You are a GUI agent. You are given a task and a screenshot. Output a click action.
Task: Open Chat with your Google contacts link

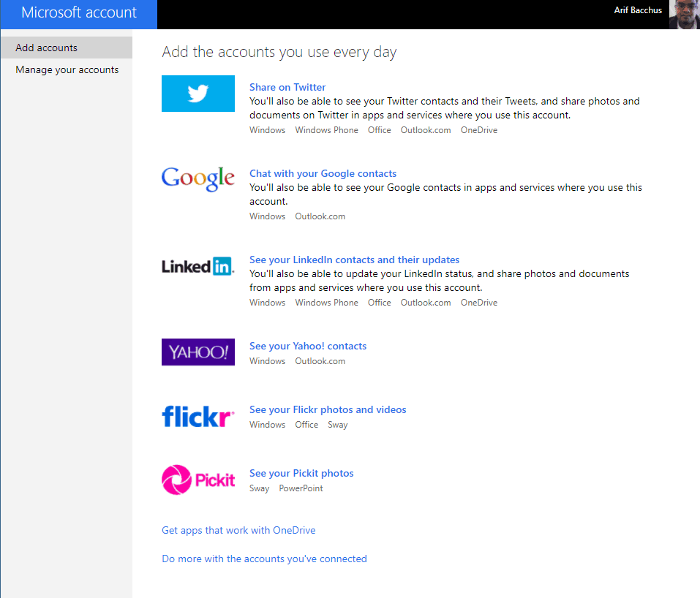click(323, 173)
